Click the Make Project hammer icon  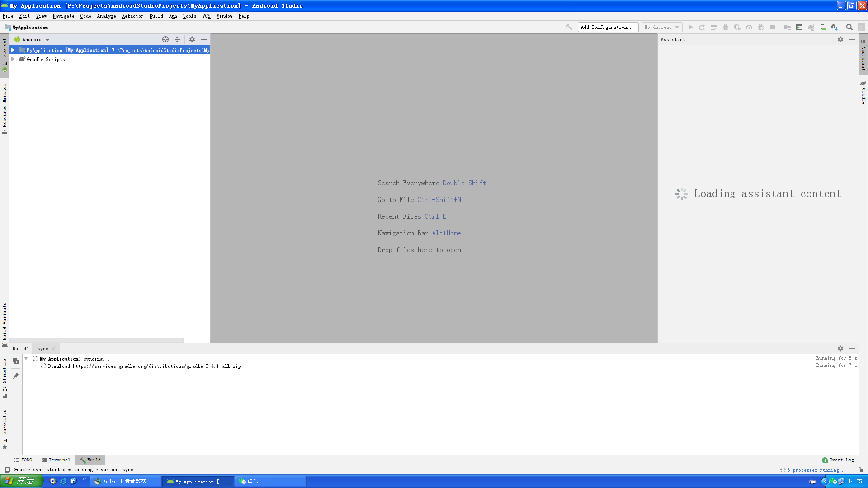(x=569, y=27)
